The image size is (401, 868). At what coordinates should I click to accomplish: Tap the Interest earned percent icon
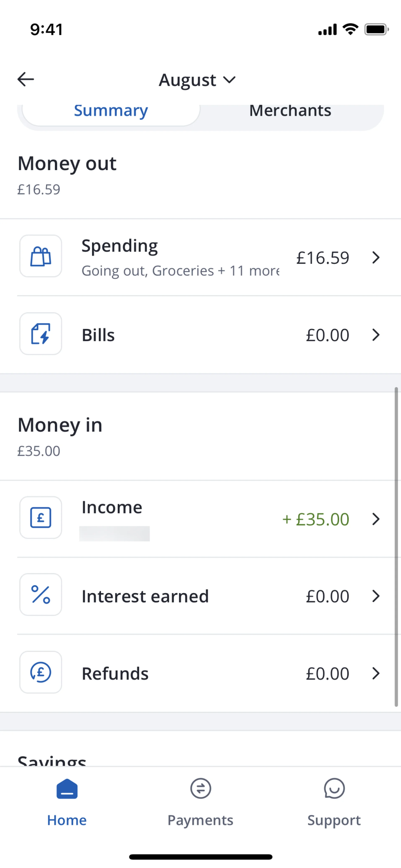[41, 595]
